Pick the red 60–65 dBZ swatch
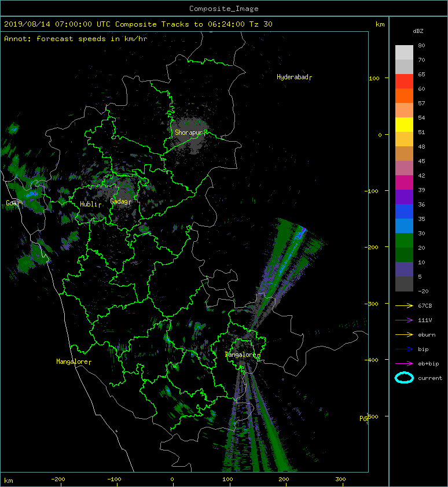448x487 pixels. click(x=404, y=82)
